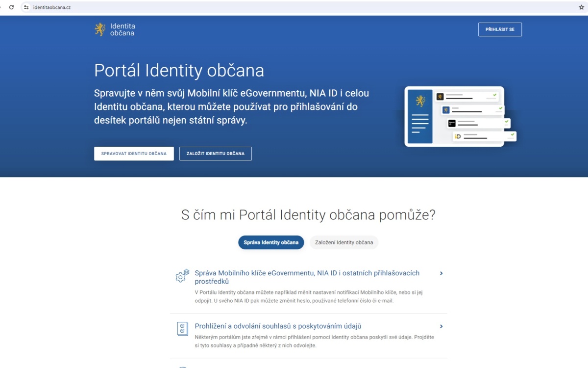Expand Správa Mobilního klíče item via chevron
Screen dimensions: 588x368
pos(441,273)
